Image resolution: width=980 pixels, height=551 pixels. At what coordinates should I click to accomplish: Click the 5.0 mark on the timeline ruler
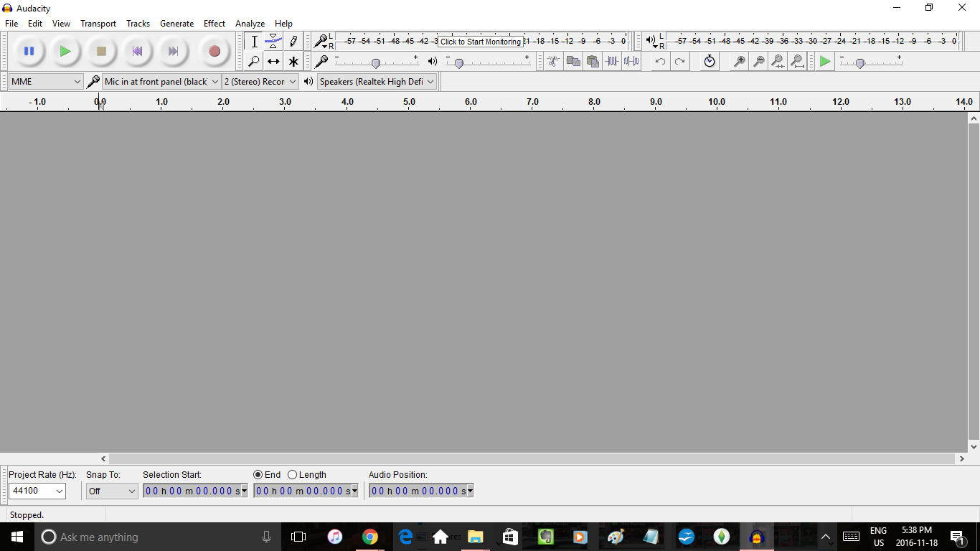[x=409, y=102]
